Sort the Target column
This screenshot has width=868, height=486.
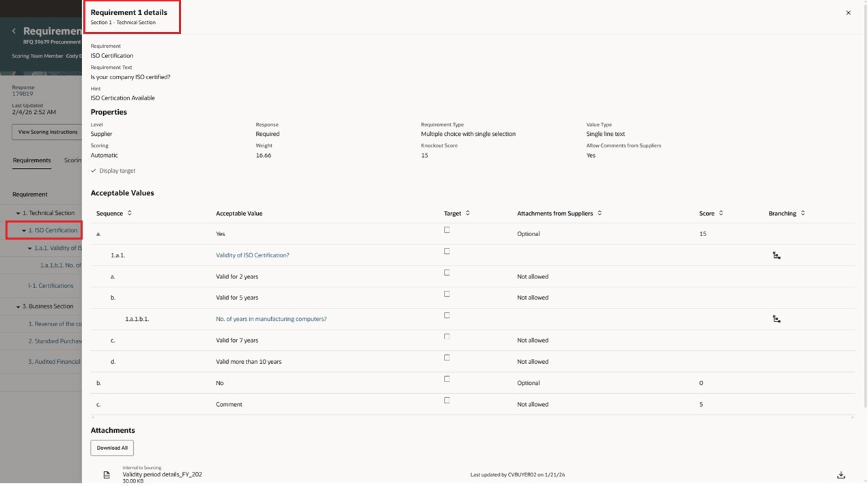pyautogui.click(x=467, y=212)
